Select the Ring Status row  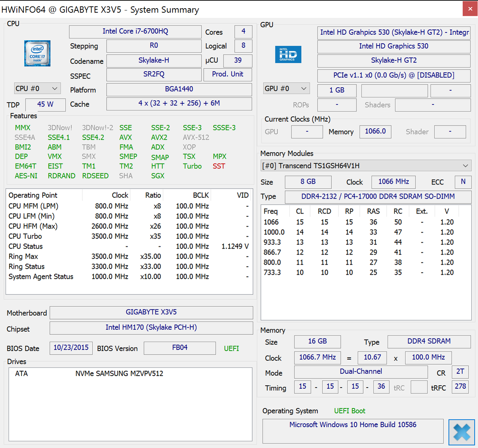click(129, 267)
